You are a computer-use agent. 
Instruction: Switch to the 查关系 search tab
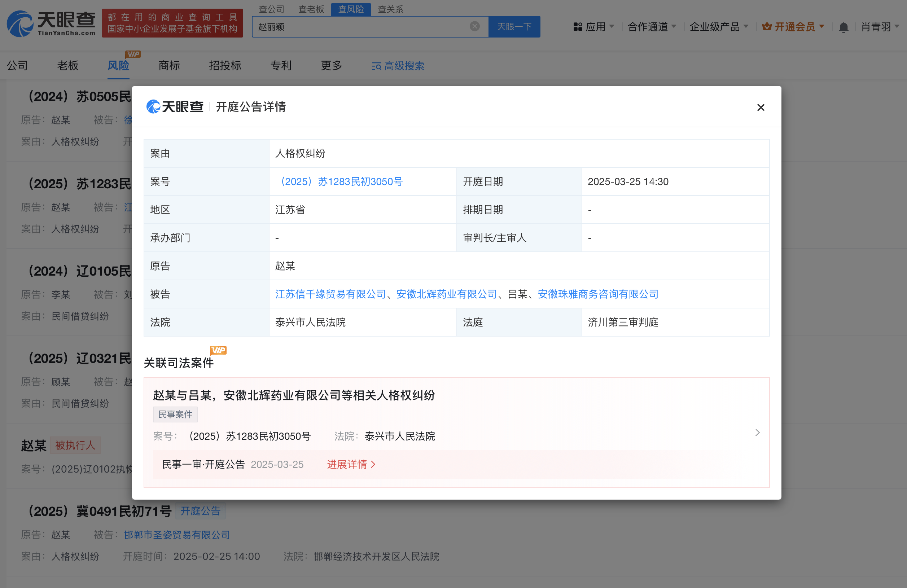tap(390, 9)
